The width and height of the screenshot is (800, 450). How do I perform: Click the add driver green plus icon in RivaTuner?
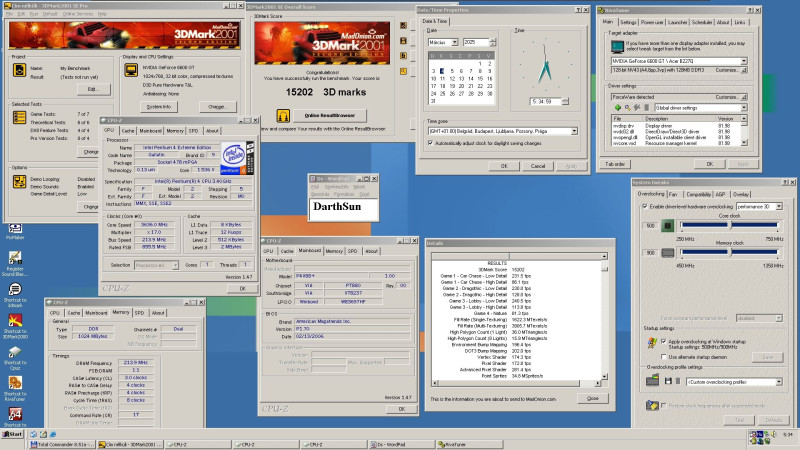(617, 108)
